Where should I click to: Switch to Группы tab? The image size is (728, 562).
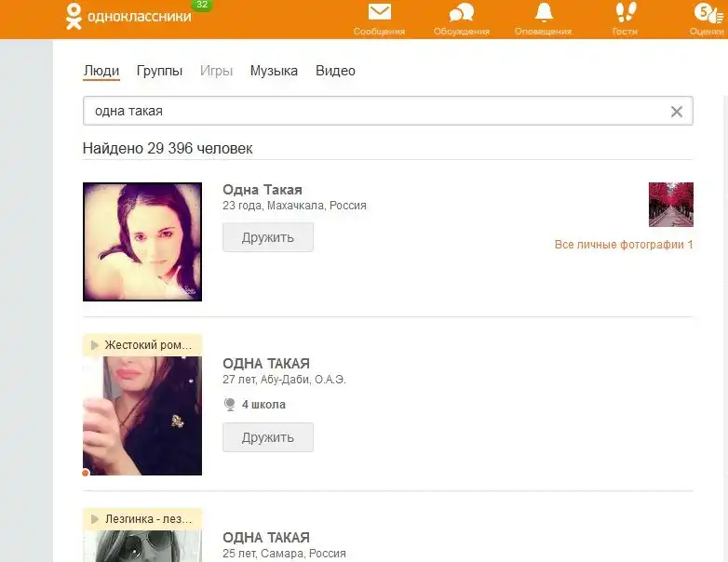(x=159, y=71)
